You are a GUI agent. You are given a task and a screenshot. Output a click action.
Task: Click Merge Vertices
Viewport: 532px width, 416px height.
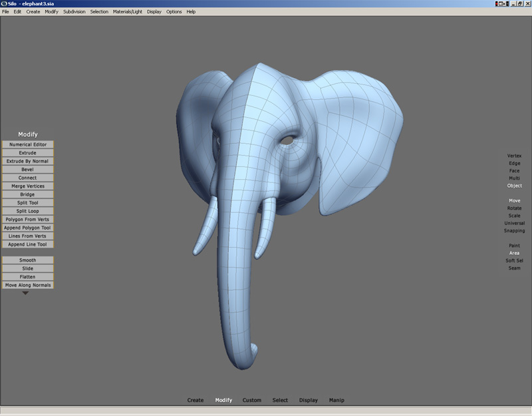tap(28, 186)
